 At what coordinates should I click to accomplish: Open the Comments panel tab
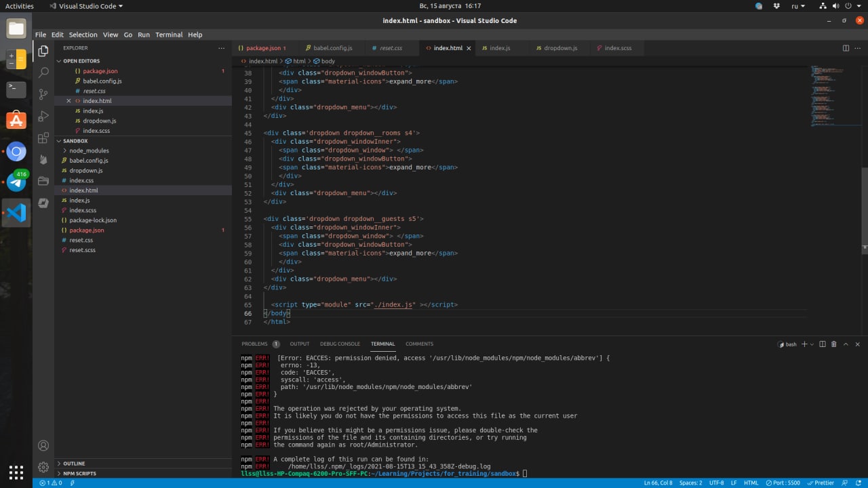pos(419,344)
